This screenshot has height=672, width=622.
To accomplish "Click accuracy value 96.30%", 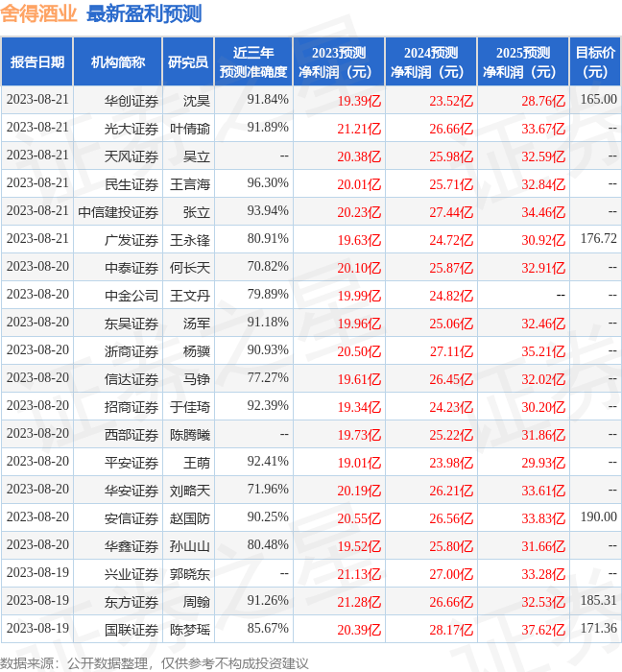I will [x=268, y=183].
